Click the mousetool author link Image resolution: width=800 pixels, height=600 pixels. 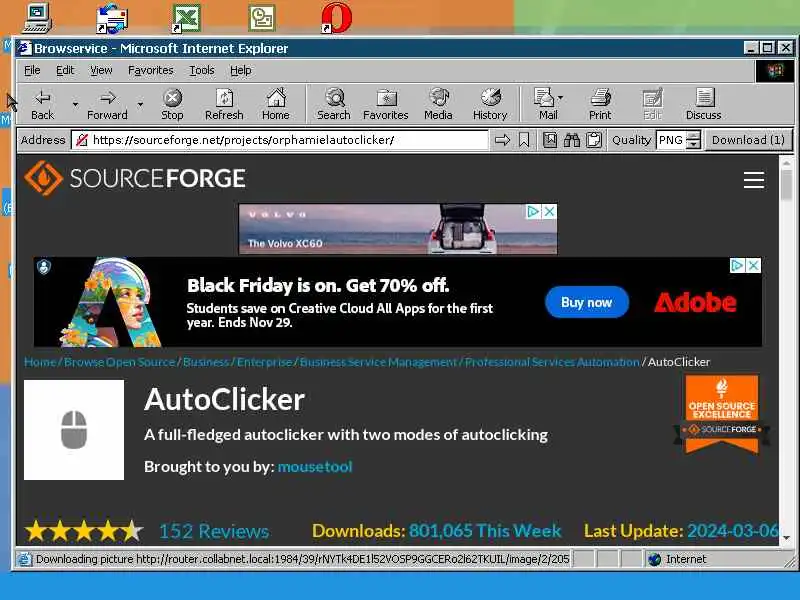pos(315,467)
